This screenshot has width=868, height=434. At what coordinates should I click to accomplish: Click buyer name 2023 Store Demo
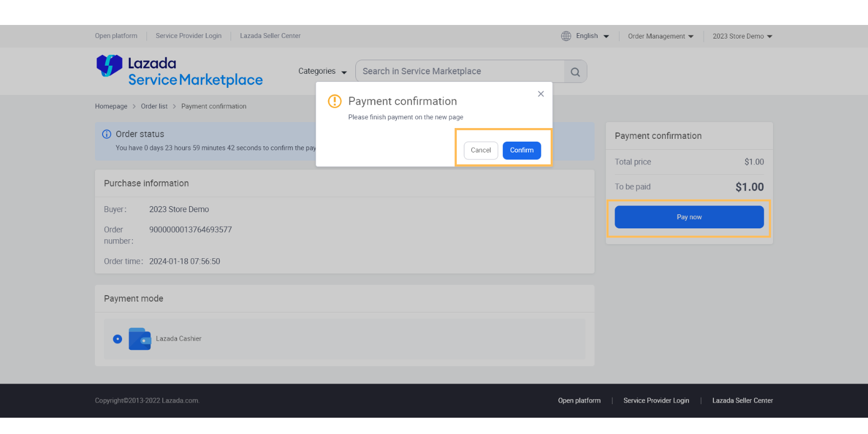pyautogui.click(x=179, y=209)
